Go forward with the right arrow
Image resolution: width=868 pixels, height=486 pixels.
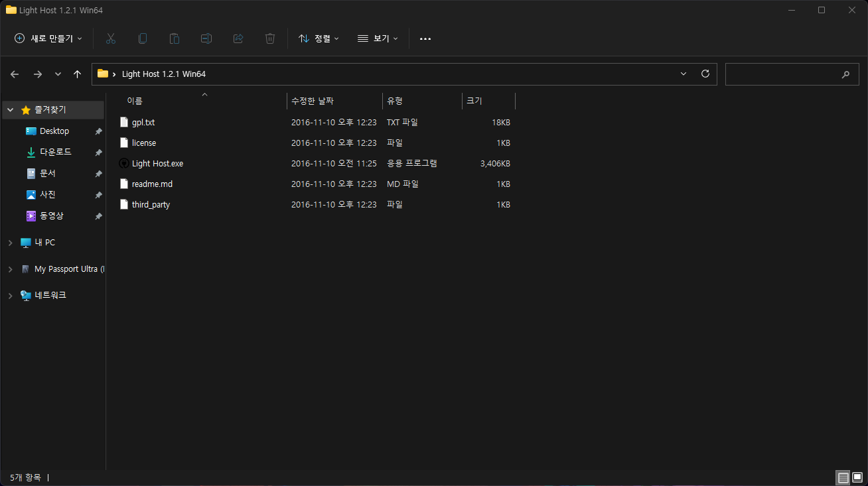(38, 74)
